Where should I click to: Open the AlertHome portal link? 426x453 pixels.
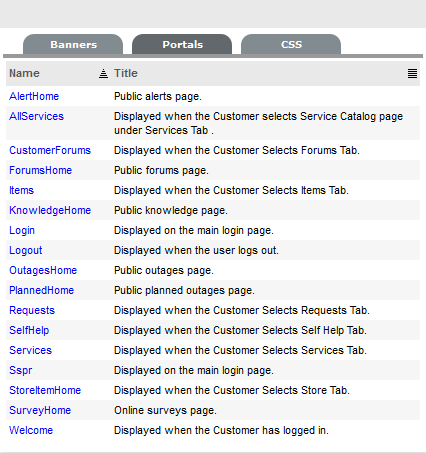point(34,96)
